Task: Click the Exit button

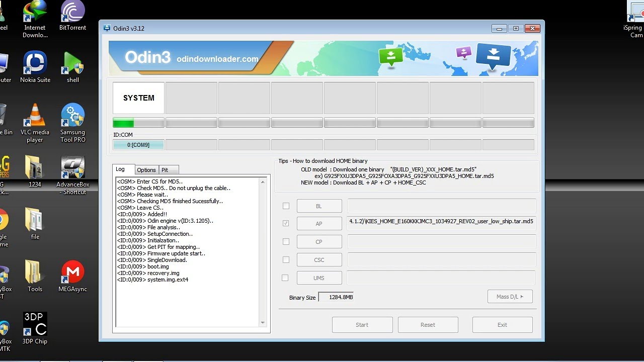Action: tap(502, 325)
